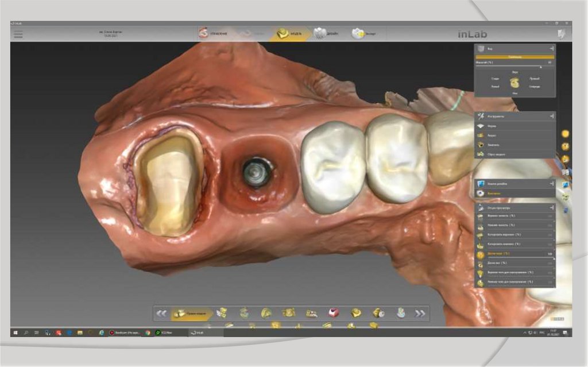Select the step icon with yellow block and cylinder
This screenshot has width=588, height=367.
point(378,313)
